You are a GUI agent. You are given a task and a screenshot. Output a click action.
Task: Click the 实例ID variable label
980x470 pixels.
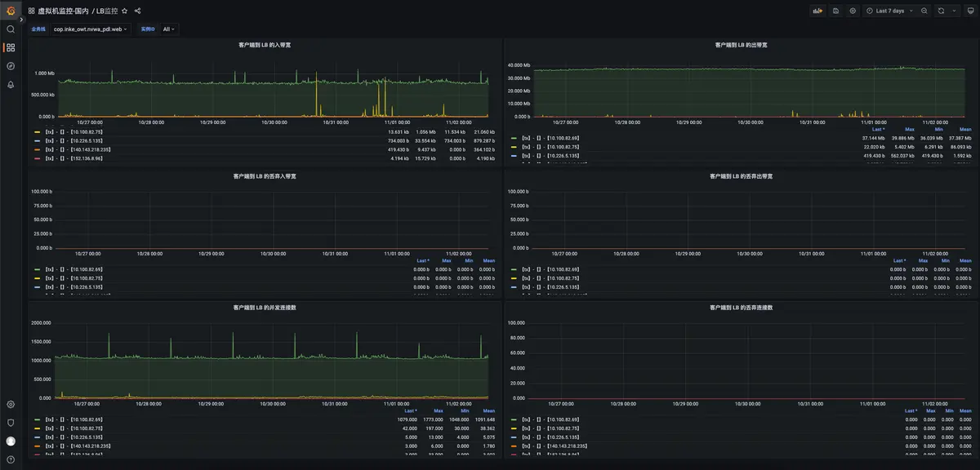pyautogui.click(x=147, y=29)
